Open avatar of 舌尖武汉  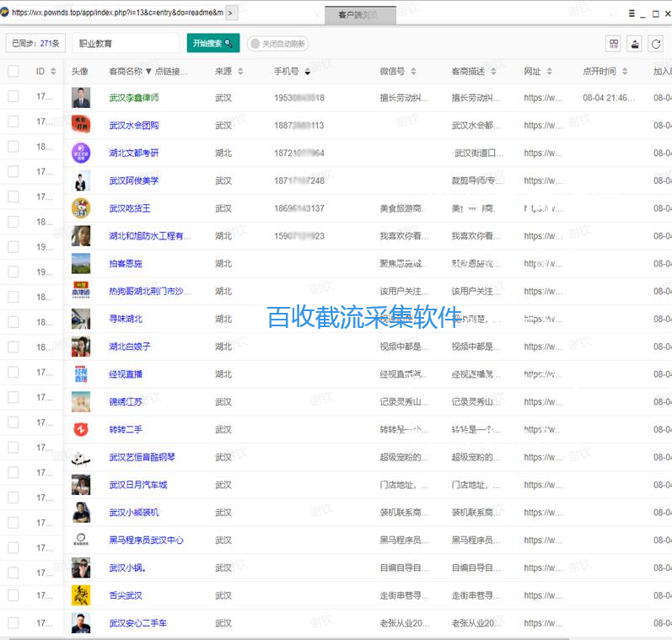[x=81, y=595]
